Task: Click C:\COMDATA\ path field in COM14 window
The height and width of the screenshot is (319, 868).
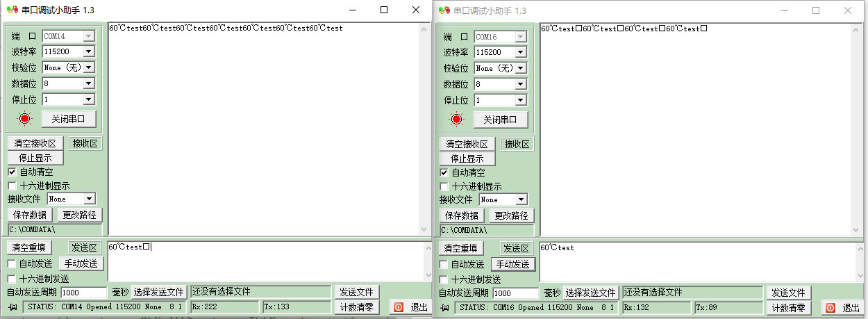Action: [x=55, y=229]
